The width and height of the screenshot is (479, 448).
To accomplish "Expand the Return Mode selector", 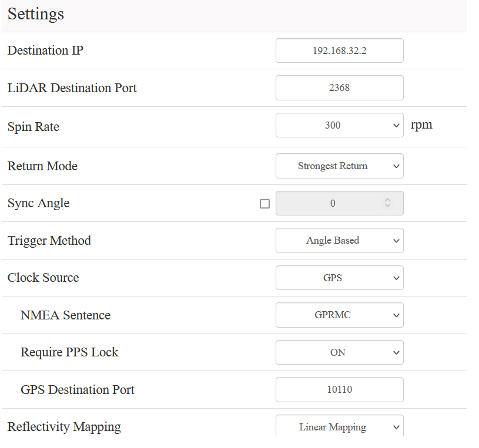I will [x=339, y=166].
